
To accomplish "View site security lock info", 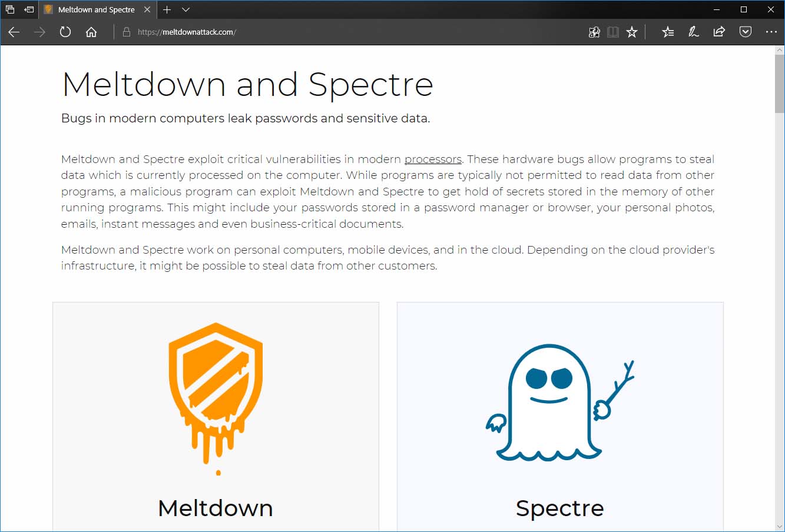I will click(126, 32).
